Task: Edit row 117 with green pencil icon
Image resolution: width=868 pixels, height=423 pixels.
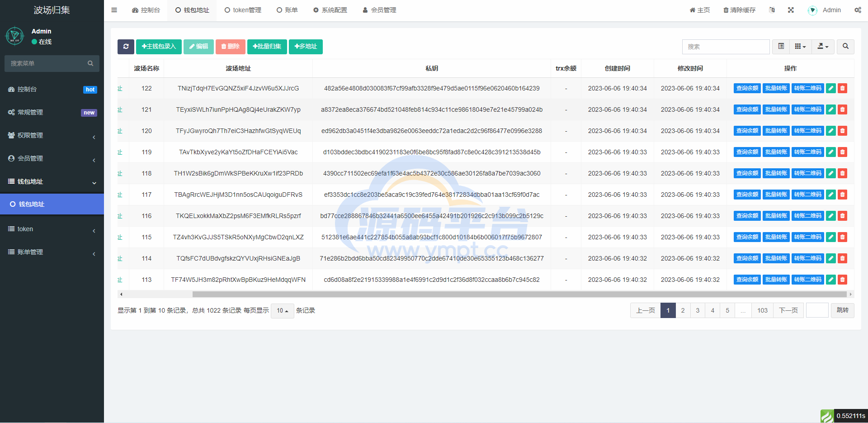Action: tap(831, 195)
